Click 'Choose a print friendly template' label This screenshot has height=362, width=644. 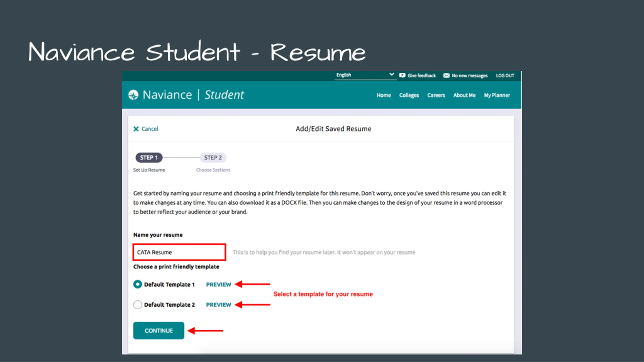point(176,267)
